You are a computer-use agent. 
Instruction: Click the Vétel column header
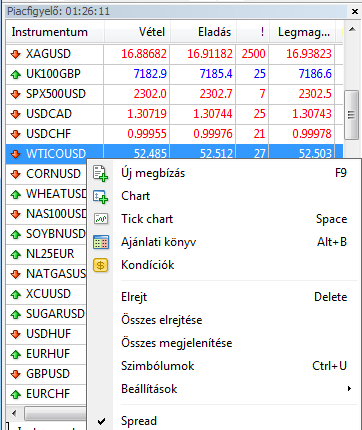(x=137, y=32)
